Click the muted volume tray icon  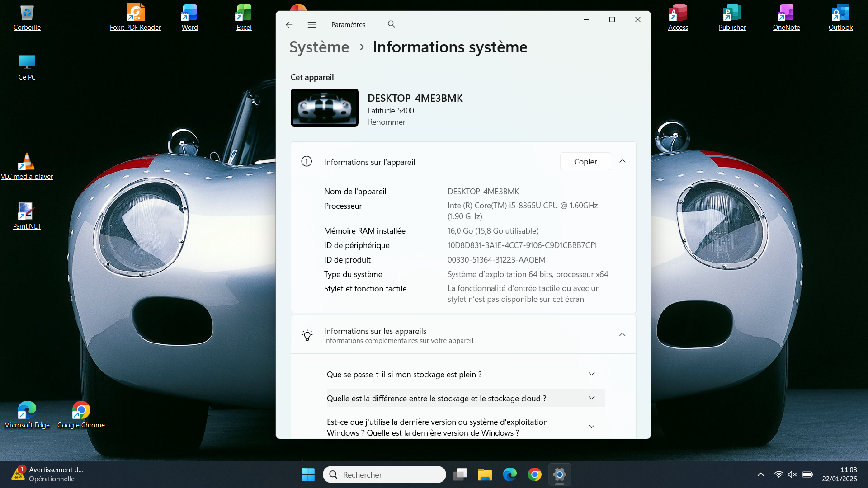(792, 474)
